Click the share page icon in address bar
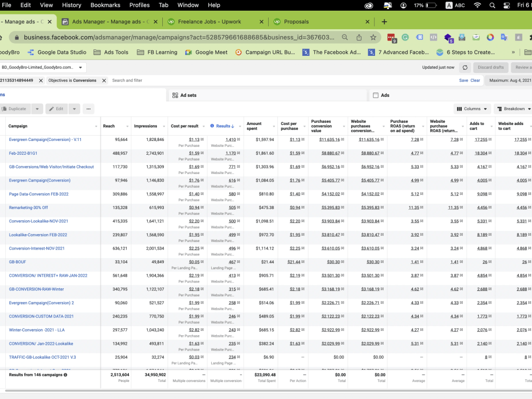Image resolution: width=532 pixels, height=399 pixels. [x=359, y=37]
